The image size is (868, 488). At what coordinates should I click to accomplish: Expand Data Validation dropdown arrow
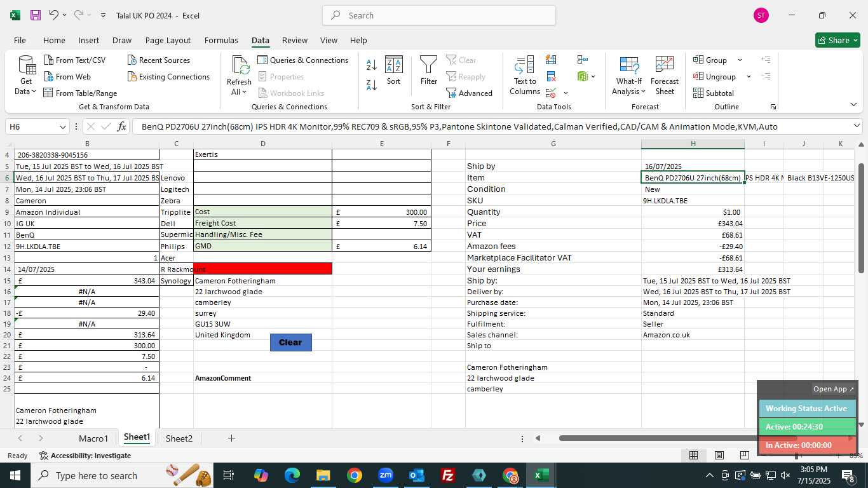coord(566,93)
